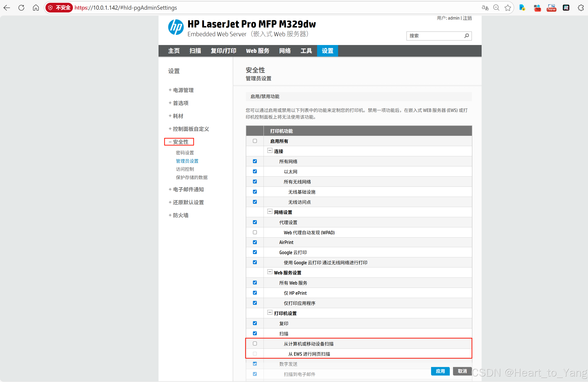
Task: Click the browser home icon
Action: point(36,8)
